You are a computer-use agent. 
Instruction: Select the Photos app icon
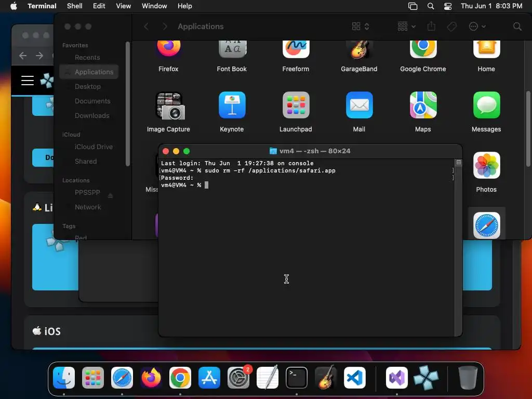point(486,165)
